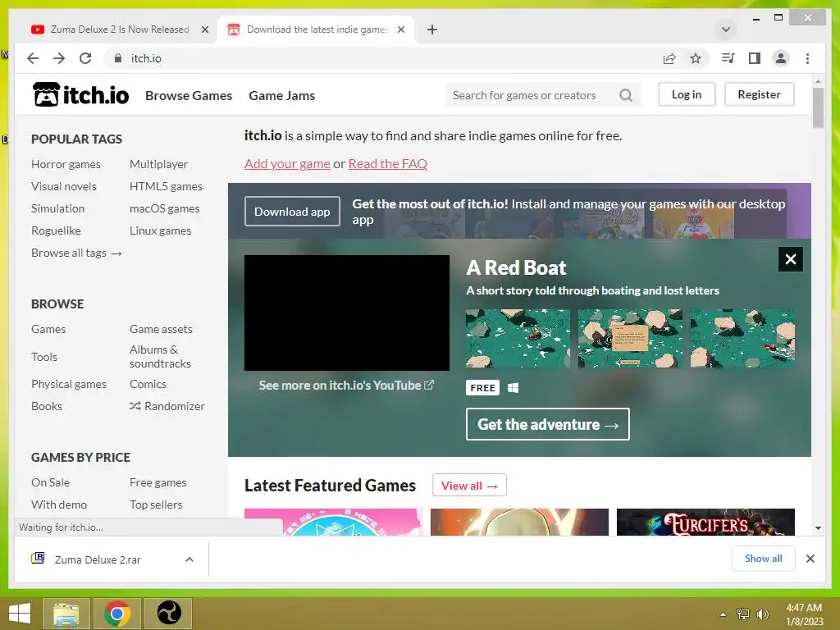Click the Log in button
Viewport: 840px width, 630px height.
687,94
